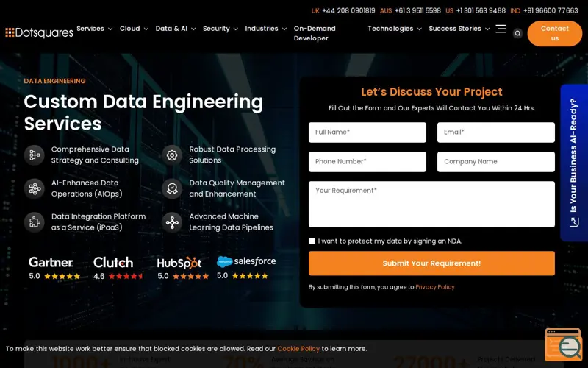
Task: Call the IND phone number
Action: [x=551, y=10]
